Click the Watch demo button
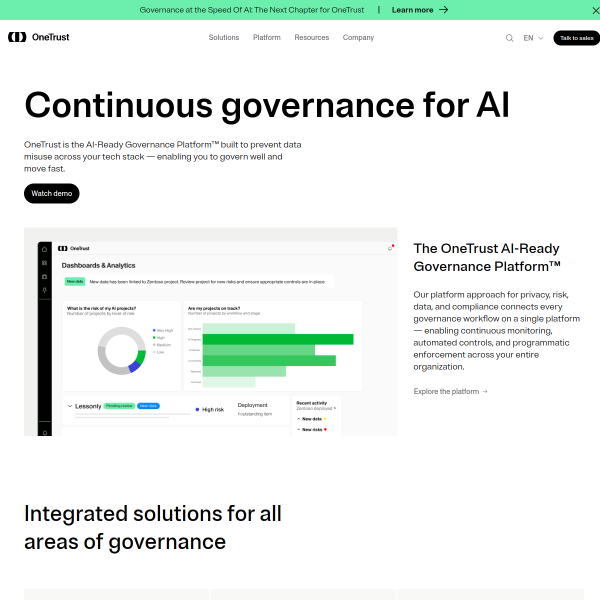 pyautogui.click(x=52, y=193)
